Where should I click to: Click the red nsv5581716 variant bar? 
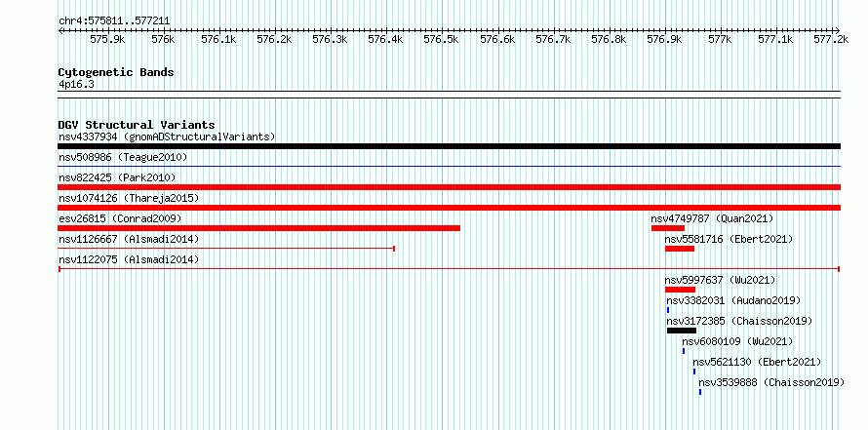pyautogui.click(x=680, y=249)
